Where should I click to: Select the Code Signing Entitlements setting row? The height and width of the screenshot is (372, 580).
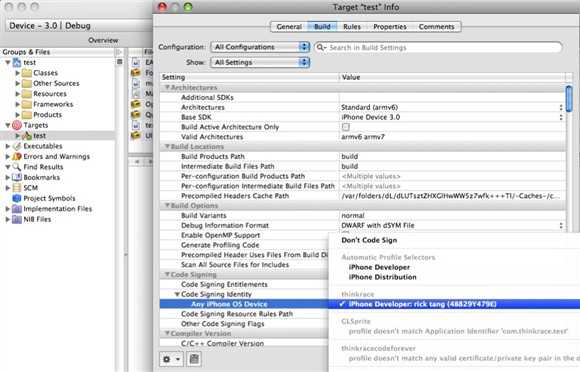(244, 284)
